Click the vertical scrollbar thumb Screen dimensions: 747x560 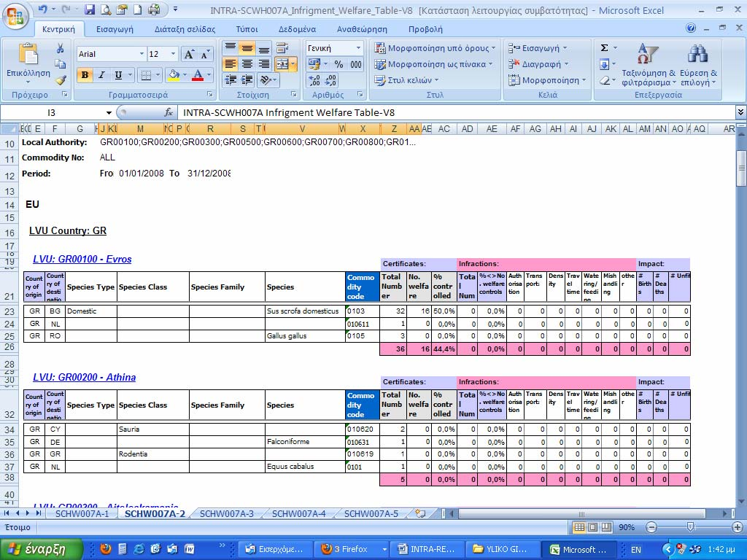(741, 168)
